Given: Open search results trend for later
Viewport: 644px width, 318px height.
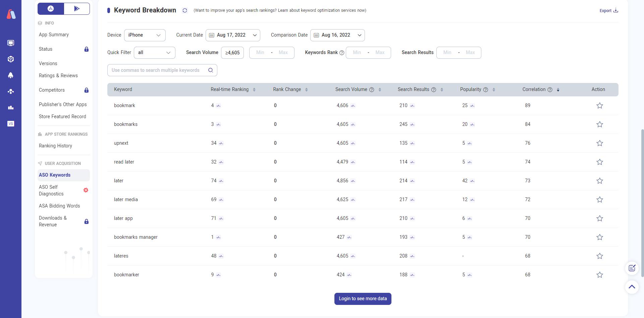Looking at the screenshot, I should tap(412, 181).
